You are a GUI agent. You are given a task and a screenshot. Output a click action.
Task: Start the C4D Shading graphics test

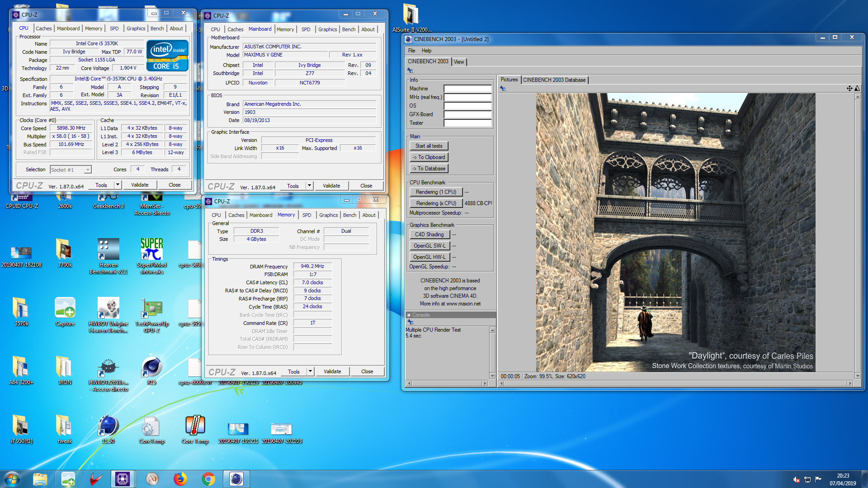[429, 235]
